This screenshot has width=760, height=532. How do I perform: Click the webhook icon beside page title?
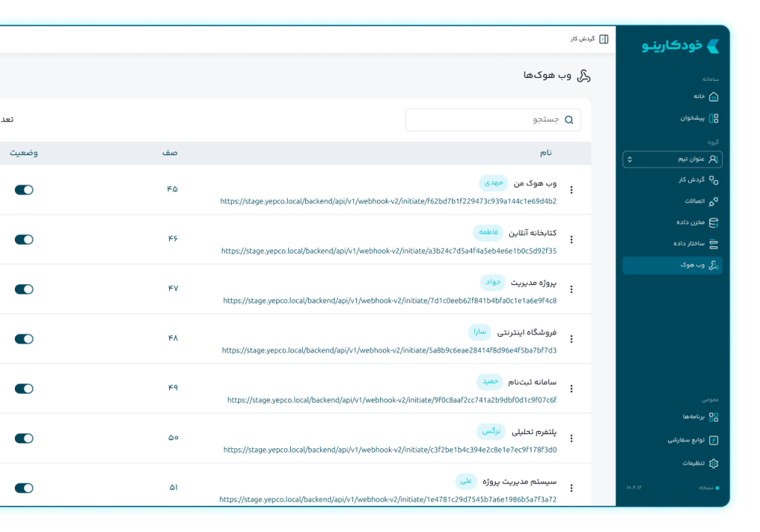click(584, 76)
